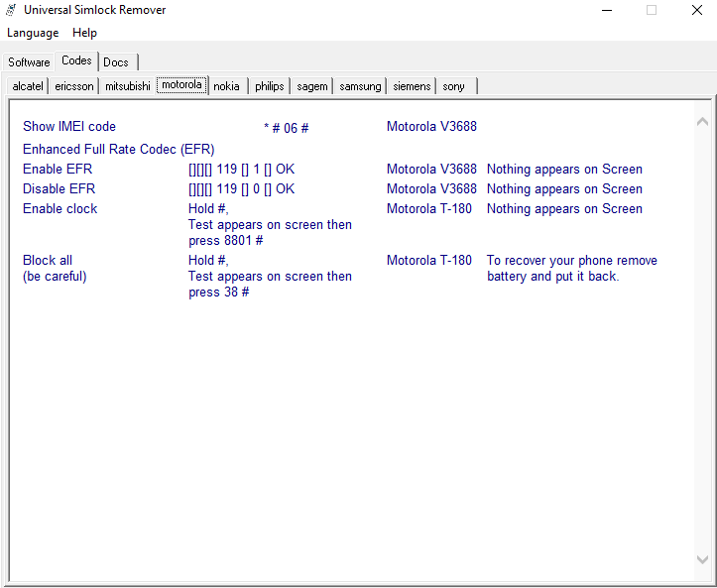Click the scrollbar down arrow
This screenshot has width=717, height=588.
pos(702,558)
